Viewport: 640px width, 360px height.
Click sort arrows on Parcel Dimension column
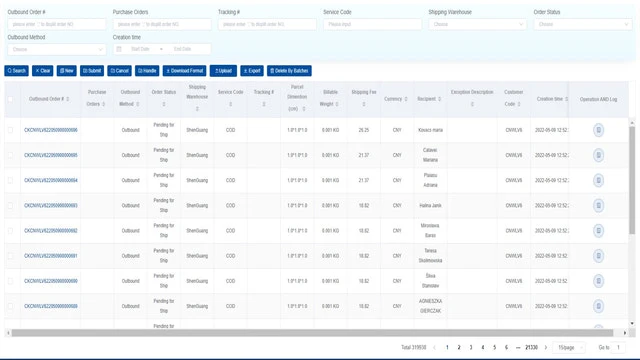click(x=304, y=109)
